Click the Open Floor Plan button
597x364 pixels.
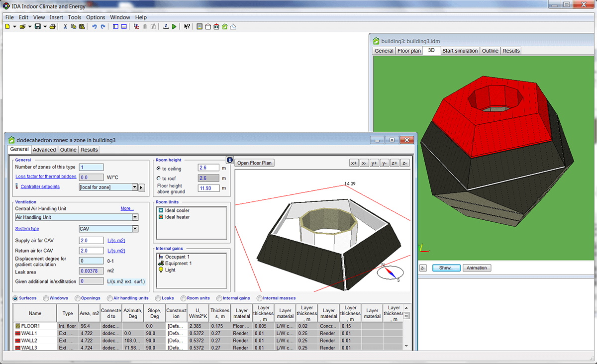click(255, 163)
